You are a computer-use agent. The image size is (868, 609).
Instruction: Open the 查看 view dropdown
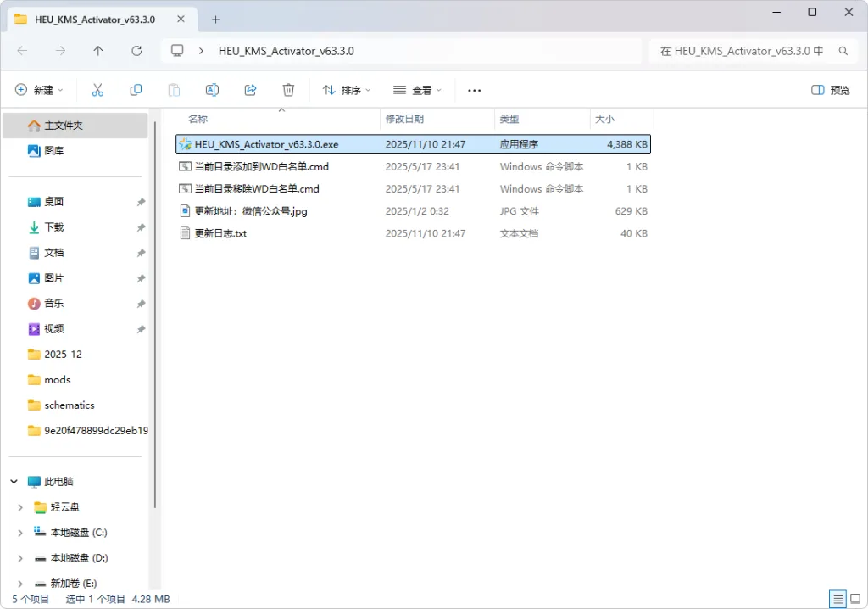point(417,90)
